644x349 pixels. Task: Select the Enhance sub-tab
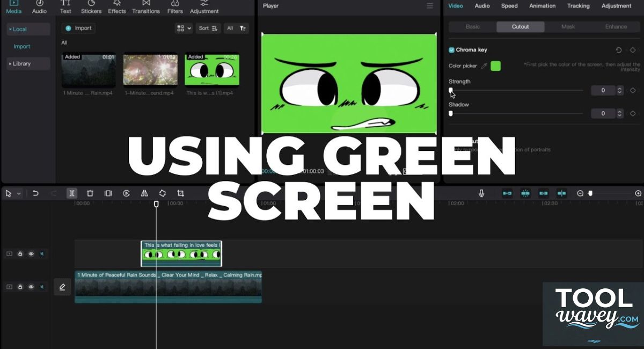[616, 27]
